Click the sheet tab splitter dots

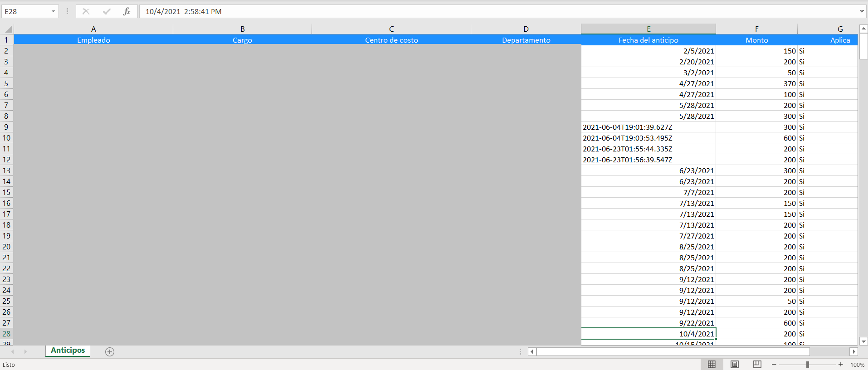point(520,351)
